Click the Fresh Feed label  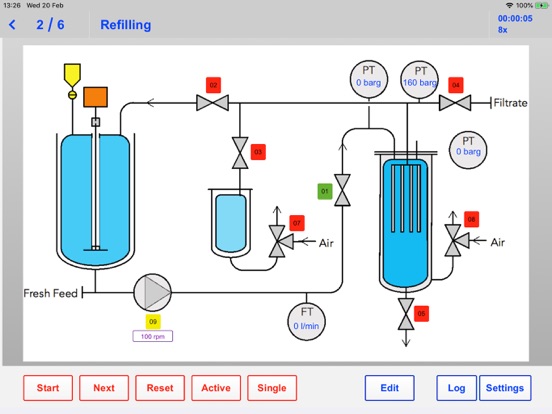[50, 293]
